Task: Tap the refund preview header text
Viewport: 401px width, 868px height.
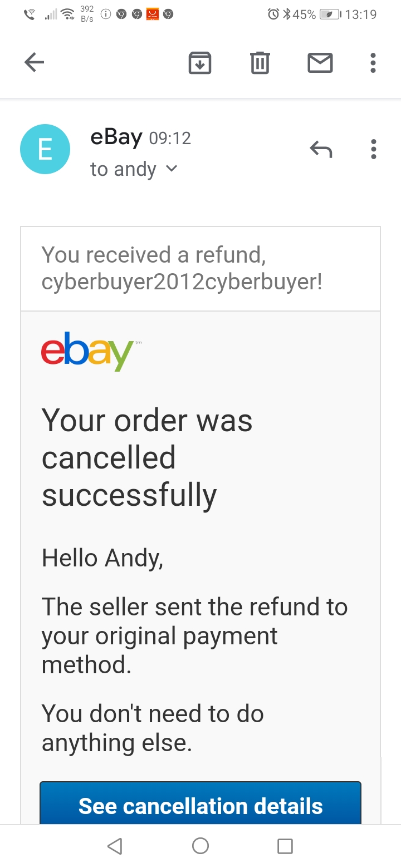Action: coord(182,268)
